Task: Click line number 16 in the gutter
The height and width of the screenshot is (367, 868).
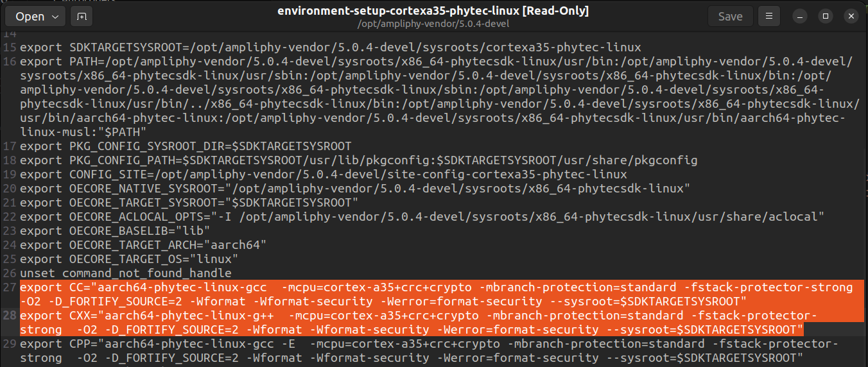Action: pyautogui.click(x=10, y=62)
